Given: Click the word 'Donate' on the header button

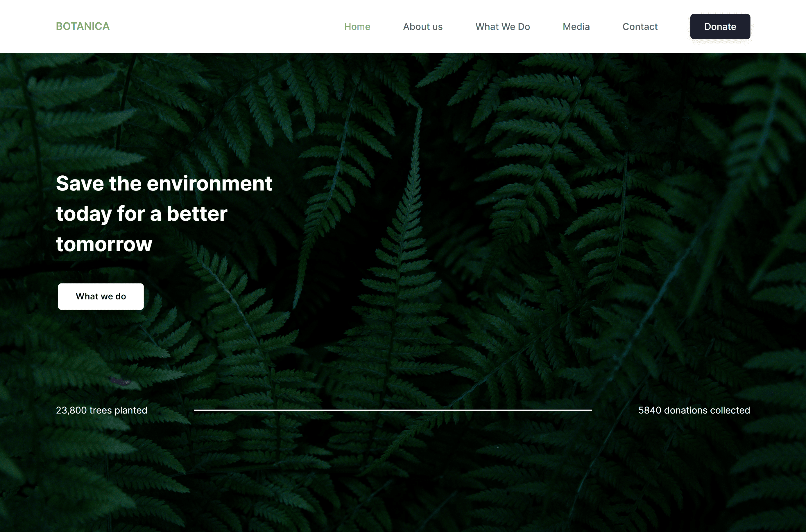Looking at the screenshot, I should (720, 26).
